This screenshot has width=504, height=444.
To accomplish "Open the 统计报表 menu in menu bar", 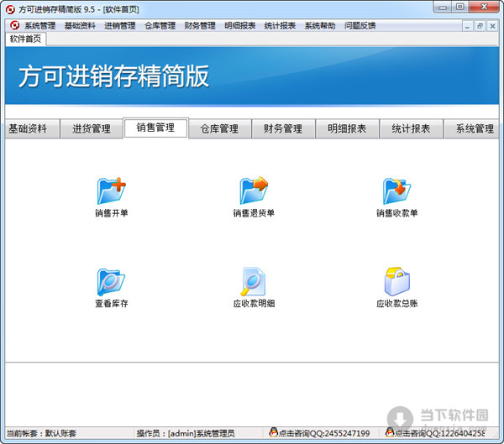I will pos(280,26).
